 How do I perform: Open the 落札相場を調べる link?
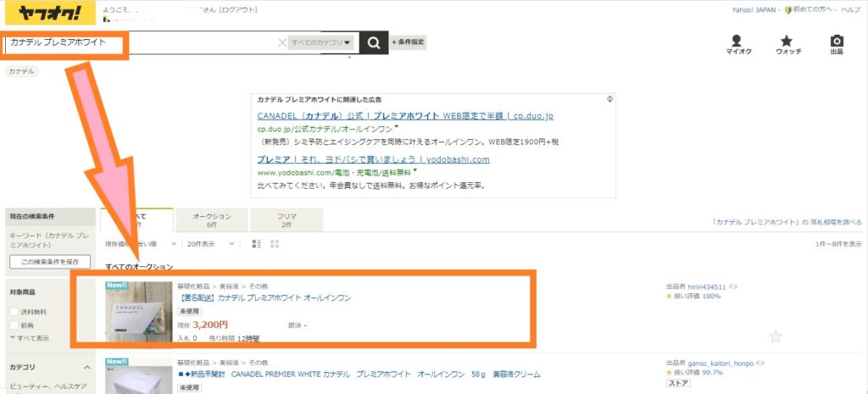click(x=787, y=222)
